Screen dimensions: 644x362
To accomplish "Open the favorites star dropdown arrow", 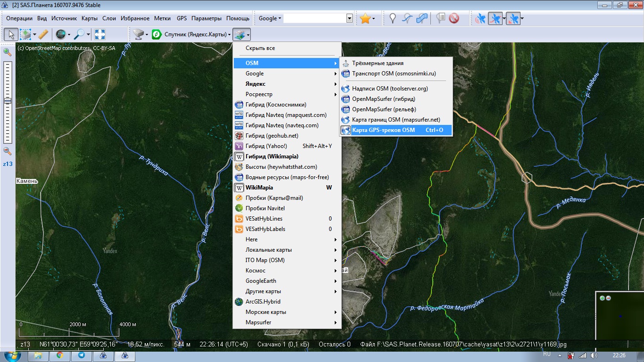I will [x=373, y=19].
